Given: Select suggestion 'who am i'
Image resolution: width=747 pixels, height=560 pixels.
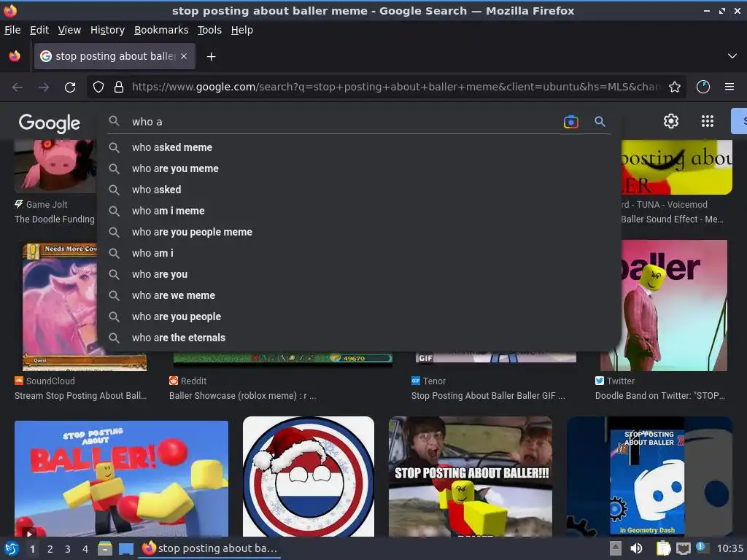Looking at the screenshot, I should click(357, 253).
